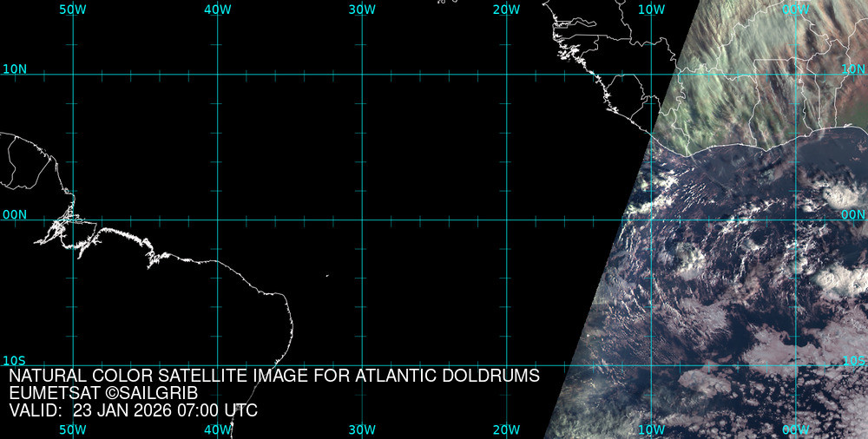The image size is (868, 439).
Task: Select the top 30W longitude label
Action: 362,10
